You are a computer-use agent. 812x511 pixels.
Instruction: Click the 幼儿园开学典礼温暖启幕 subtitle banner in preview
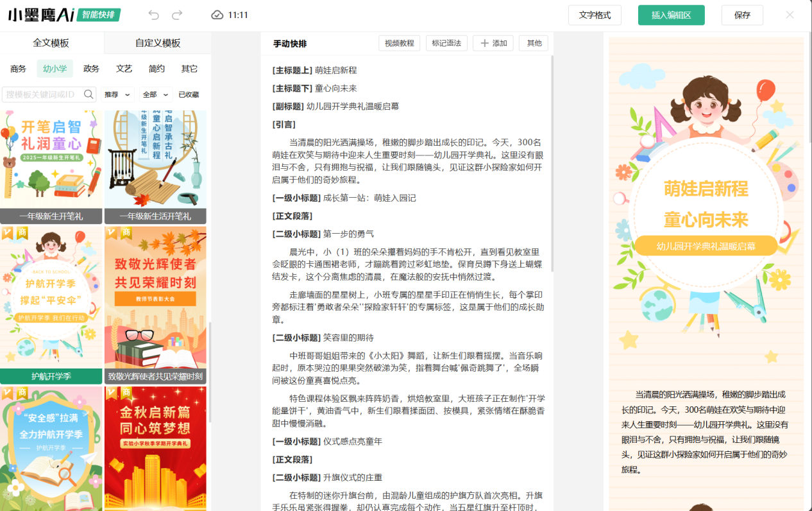pyautogui.click(x=706, y=246)
